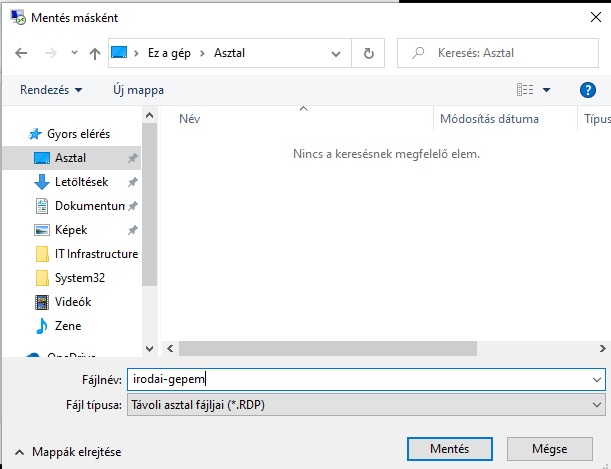Image resolution: width=611 pixels, height=469 pixels.
Task: Collapse folders with Mappák elrejtése
Action: tap(68, 452)
